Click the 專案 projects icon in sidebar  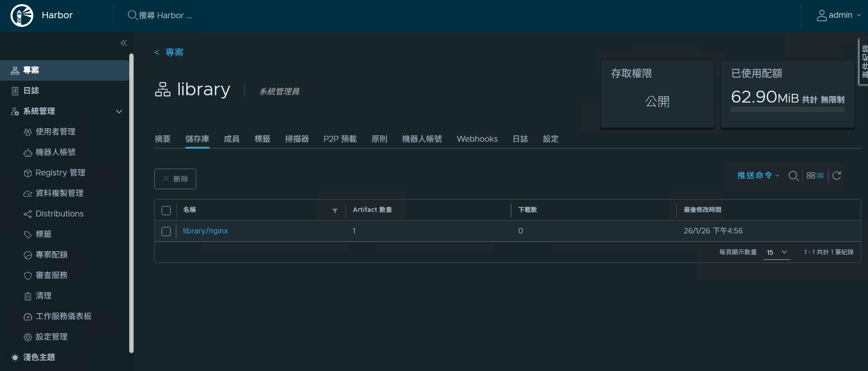coord(15,70)
